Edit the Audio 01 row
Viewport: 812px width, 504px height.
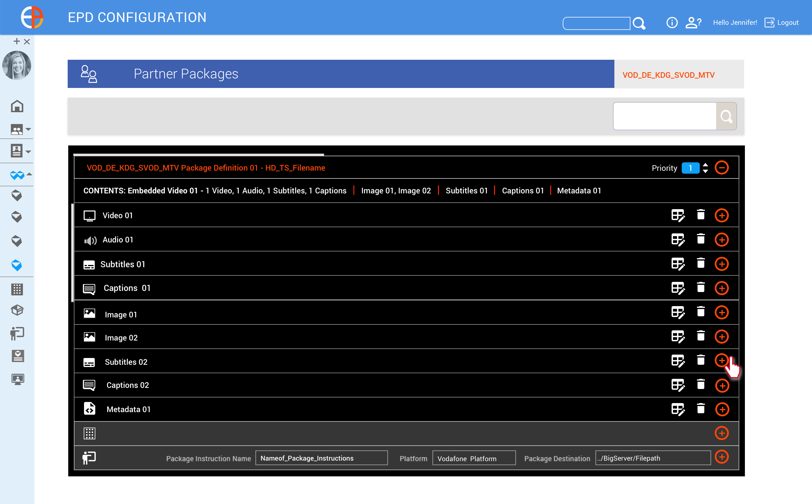(x=678, y=240)
